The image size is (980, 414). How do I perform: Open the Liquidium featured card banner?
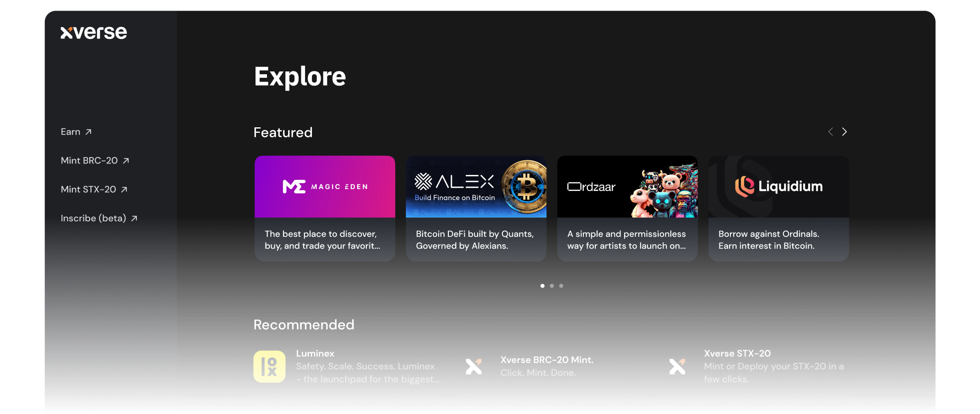779,186
